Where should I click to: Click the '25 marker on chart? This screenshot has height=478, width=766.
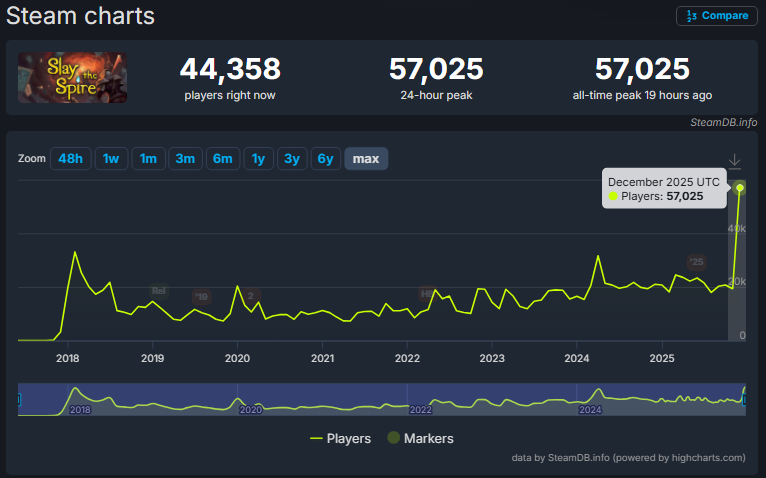coord(697,262)
